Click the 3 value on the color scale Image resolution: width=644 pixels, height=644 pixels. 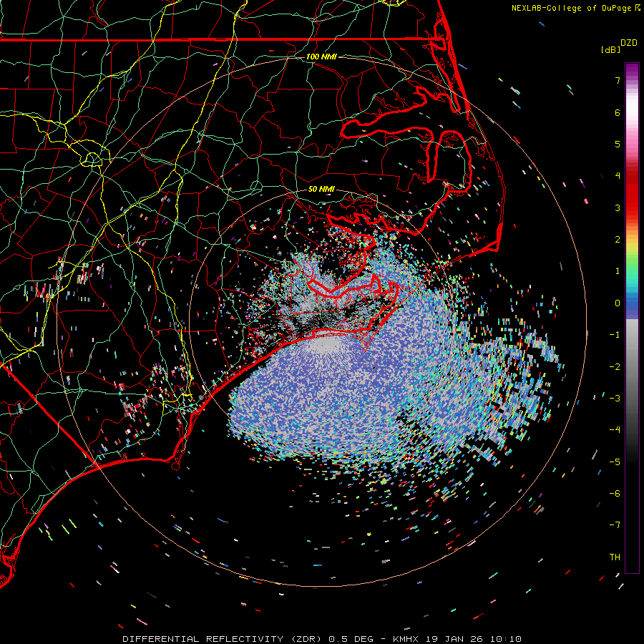pyautogui.click(x=618, y=208)
